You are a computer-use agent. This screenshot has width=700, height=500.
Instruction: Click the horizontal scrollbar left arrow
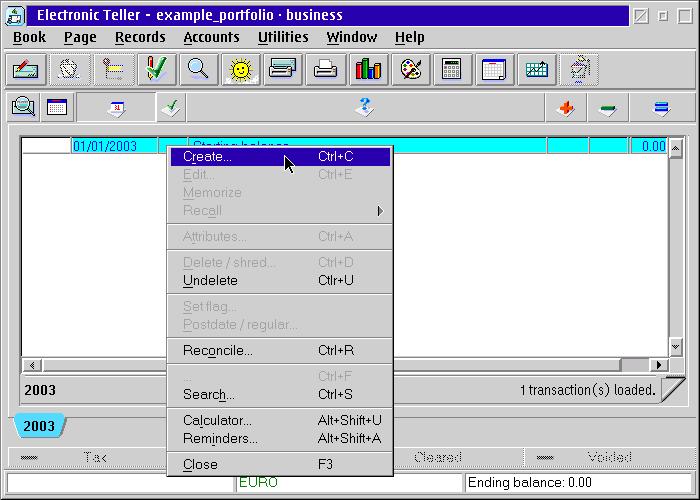(x=32, y=365)
